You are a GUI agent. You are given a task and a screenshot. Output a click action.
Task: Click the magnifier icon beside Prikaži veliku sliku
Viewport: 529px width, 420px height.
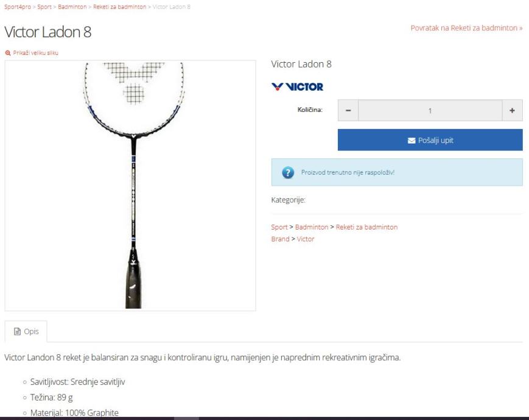[x=8, y=53]
